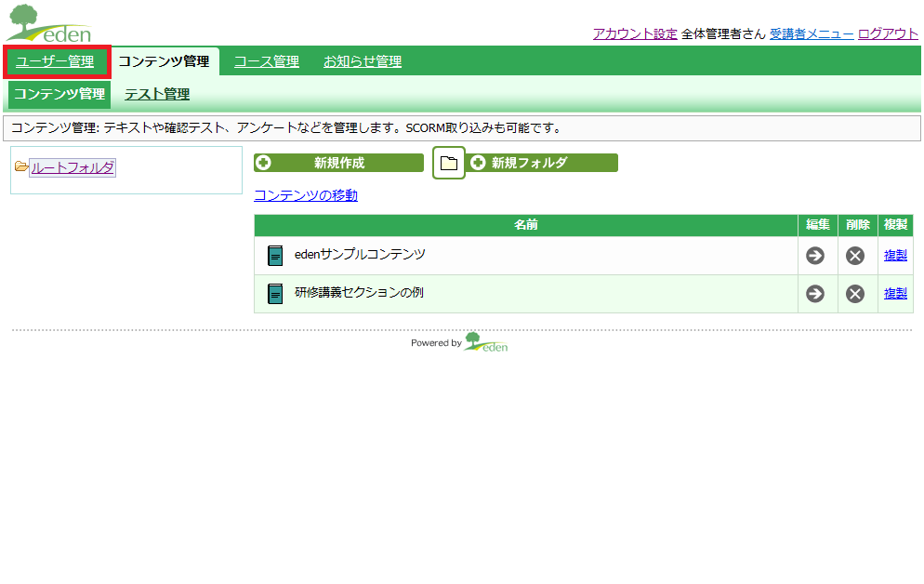The height and width of the screenshot is (584, 924).
Task: Click plus icon on 新規作成 button
Action: (263, 163)
